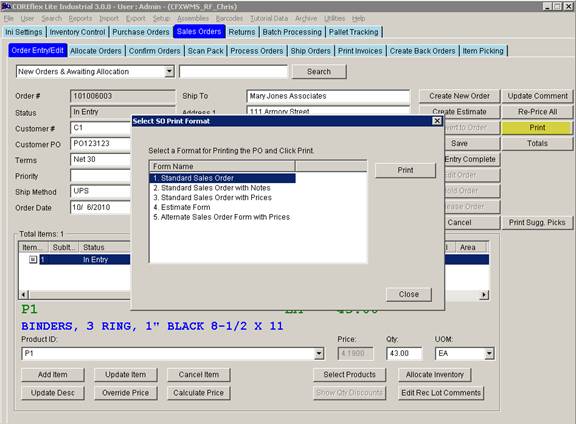This screenshot has height=424, width=576.
Task: Click the Status column header in items list
Action: click(x=105, y=247)
